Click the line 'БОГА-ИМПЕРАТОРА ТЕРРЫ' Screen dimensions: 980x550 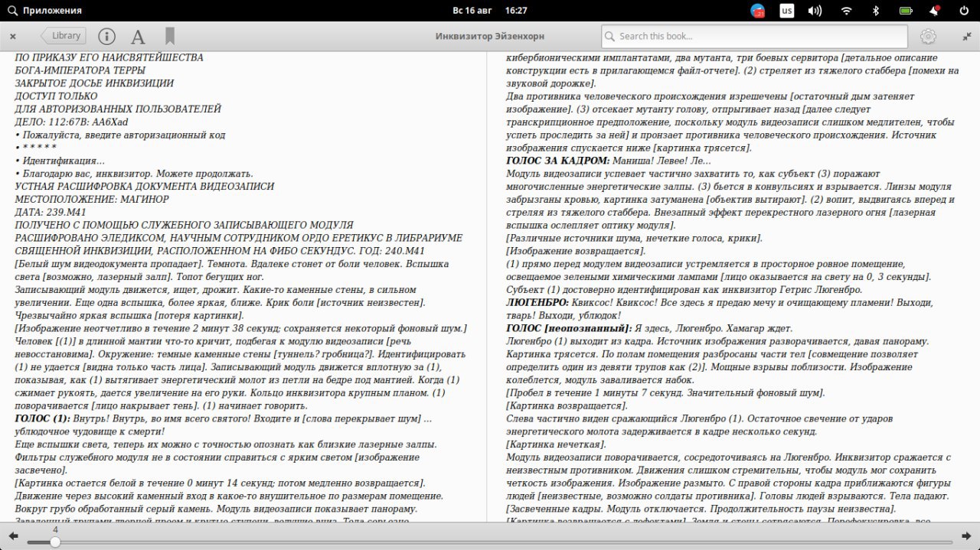(x=80, y=70)
